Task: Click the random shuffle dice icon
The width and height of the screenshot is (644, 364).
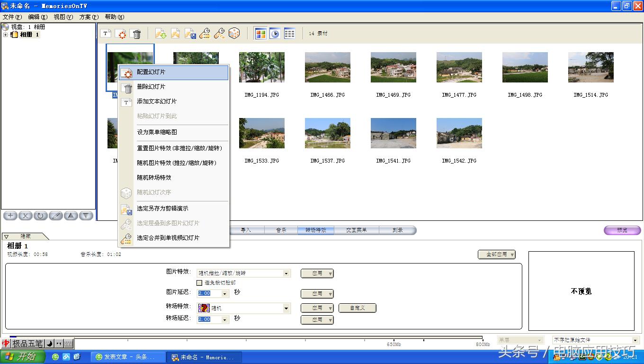Action: coord(234,33)
